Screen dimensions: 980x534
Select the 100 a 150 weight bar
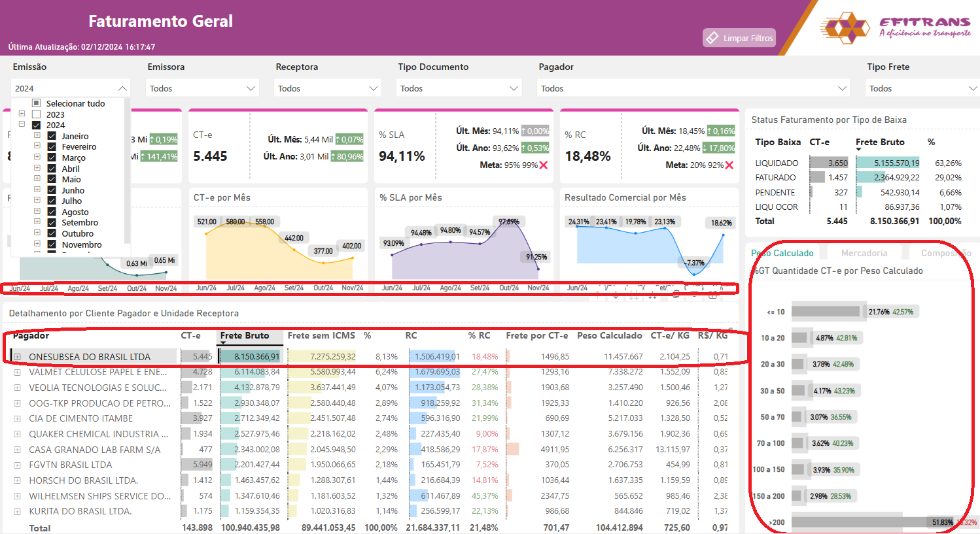point(797,469)
